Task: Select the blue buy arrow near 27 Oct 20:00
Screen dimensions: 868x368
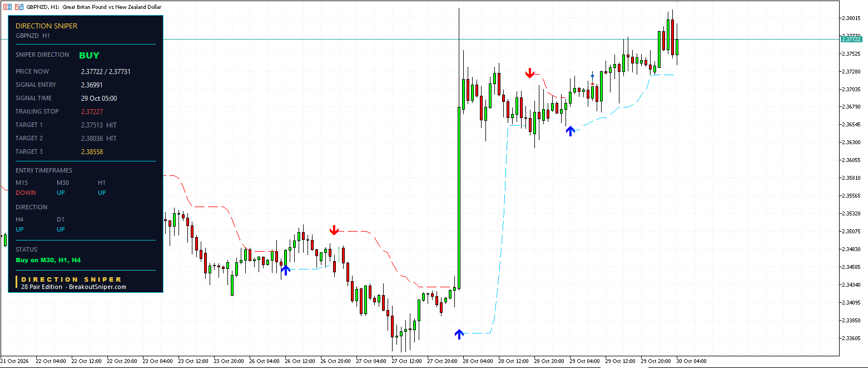Action: coord(459,334)
